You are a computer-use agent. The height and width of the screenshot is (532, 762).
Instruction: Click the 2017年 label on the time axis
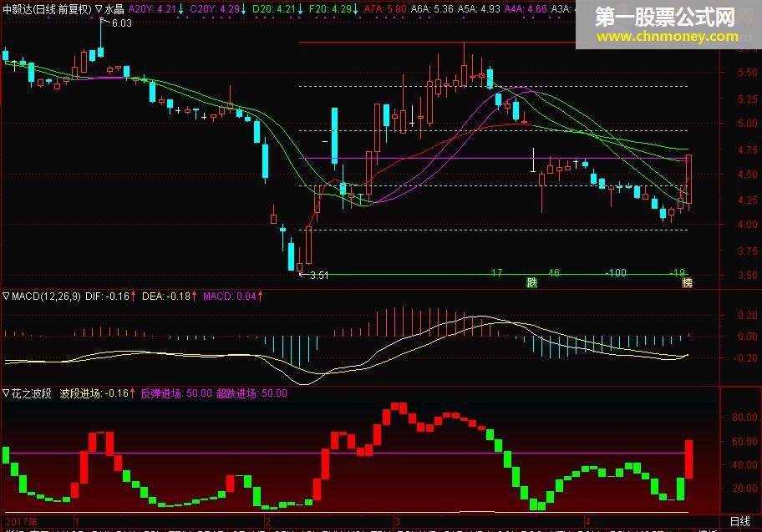point(22,522)
